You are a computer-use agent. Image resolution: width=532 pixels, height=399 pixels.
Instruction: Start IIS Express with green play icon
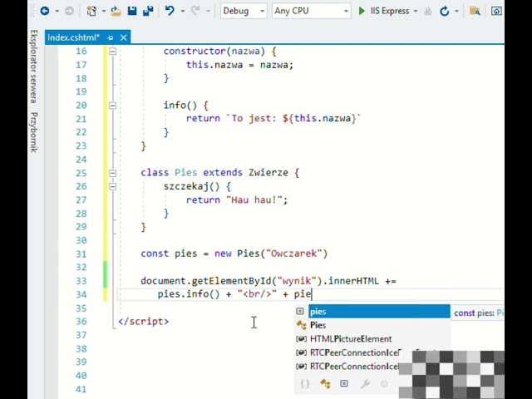[x=362, y=11]
